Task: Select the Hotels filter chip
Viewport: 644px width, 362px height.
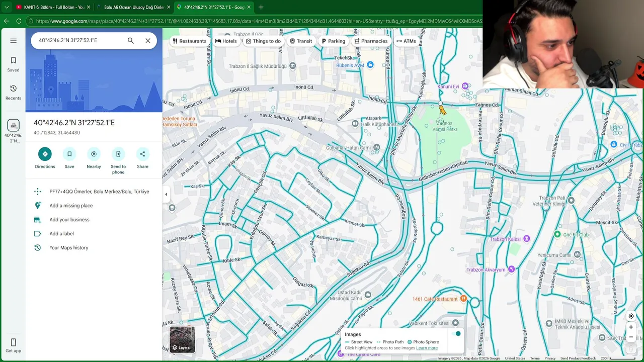Action: click(x=226, y=41)
